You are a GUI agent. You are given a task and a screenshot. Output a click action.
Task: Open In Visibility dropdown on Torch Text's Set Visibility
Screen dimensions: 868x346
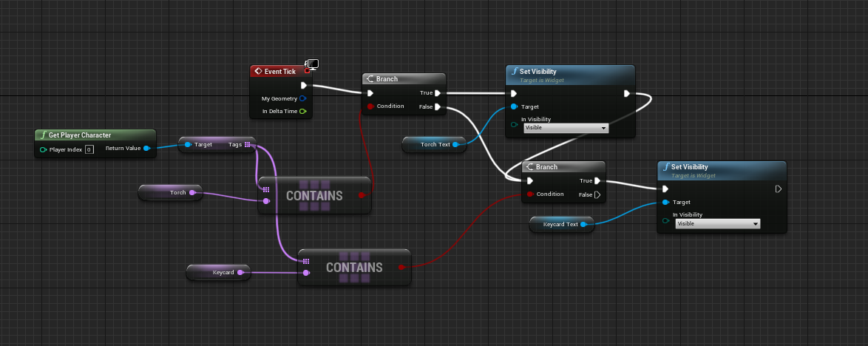point(566,128)
